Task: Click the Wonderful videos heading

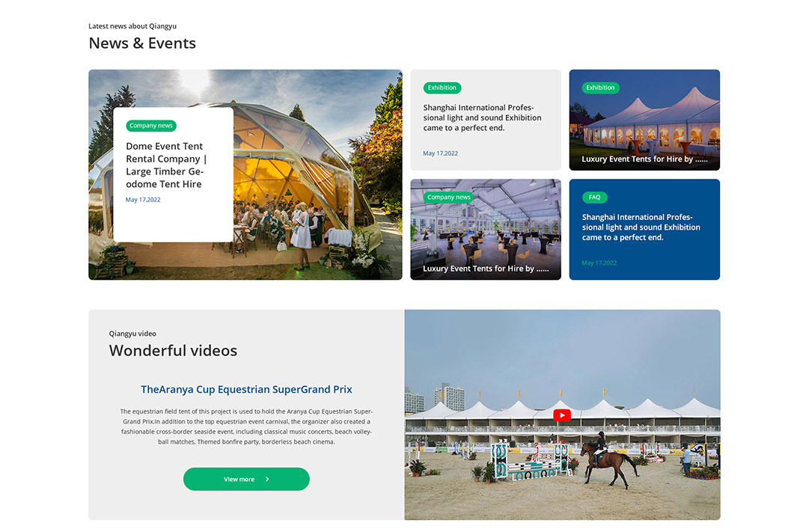Action: click(173, 350)
